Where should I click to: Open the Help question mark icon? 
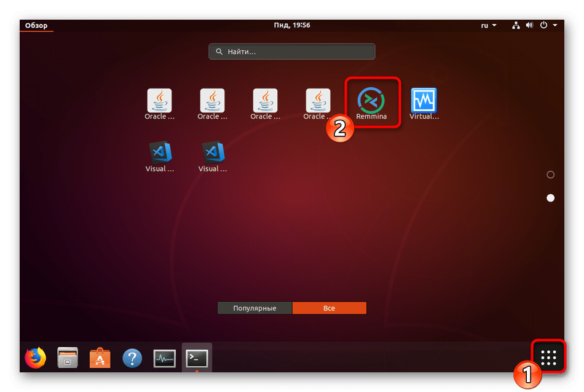pyautogui.click(x=132, y=357)
